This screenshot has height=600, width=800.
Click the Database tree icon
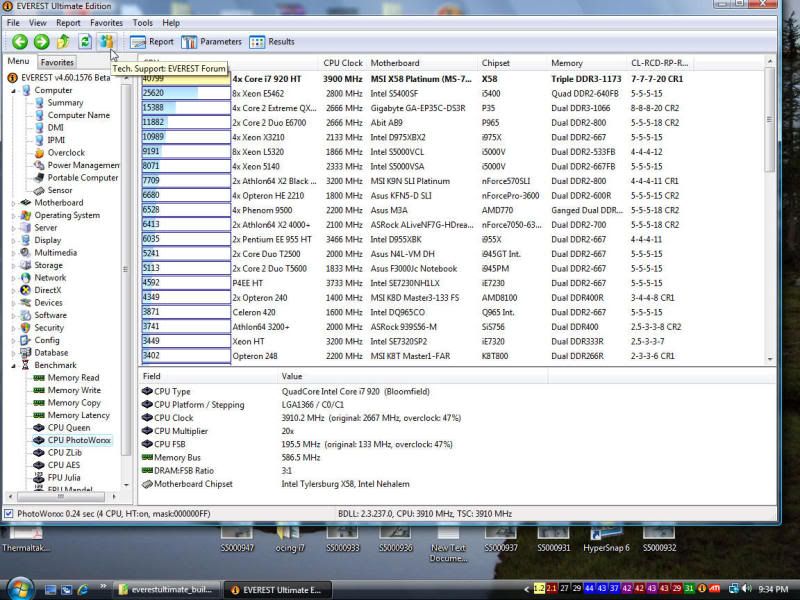[26, 353]
